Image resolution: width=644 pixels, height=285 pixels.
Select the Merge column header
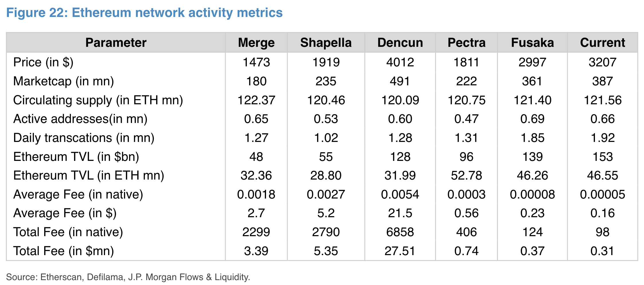(x=256, y=43)
